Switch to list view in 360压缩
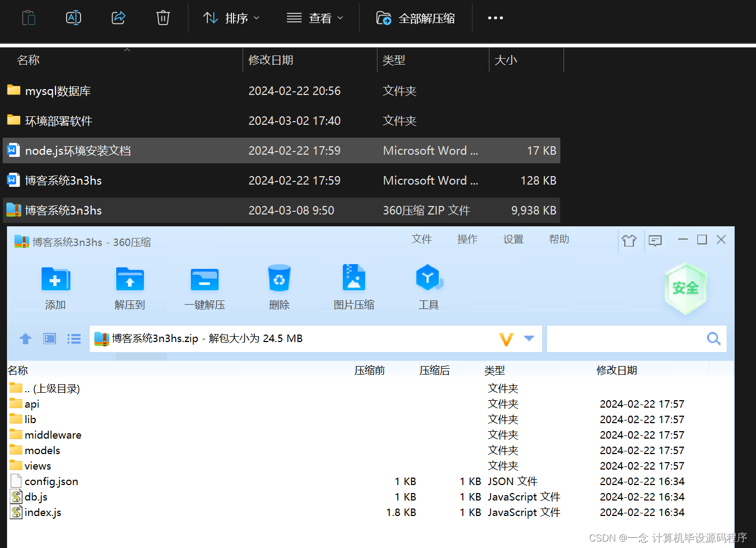Image resolution: width=756 pixels, height=548 pixels. pyautogui.click(x=74, y=338)
